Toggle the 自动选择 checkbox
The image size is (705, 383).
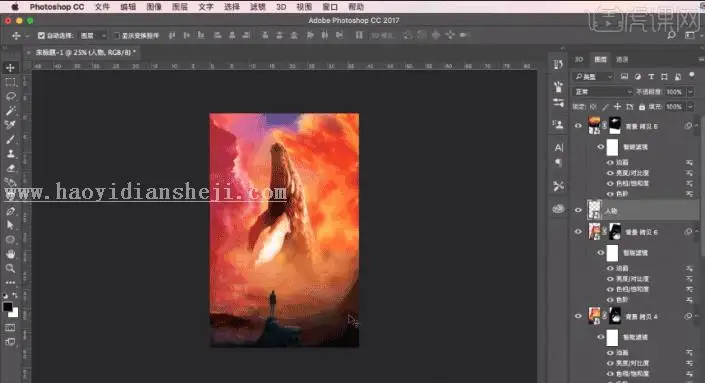click(41, 35)
